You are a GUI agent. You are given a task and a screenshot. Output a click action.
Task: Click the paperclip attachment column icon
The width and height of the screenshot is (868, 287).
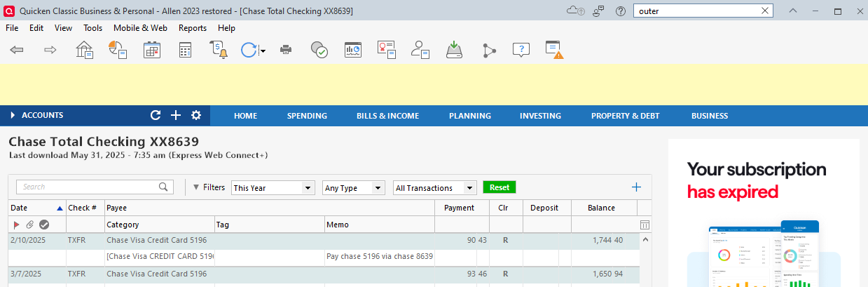(30, 225)
